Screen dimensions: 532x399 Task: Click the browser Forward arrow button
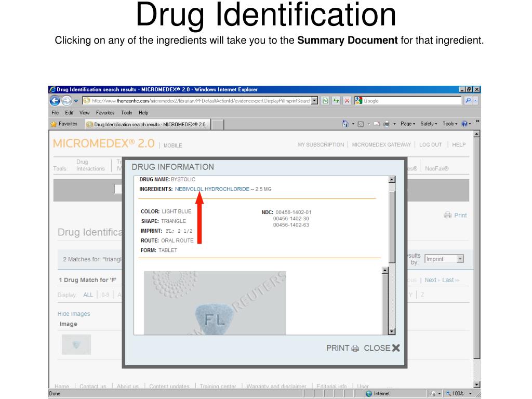66,100
